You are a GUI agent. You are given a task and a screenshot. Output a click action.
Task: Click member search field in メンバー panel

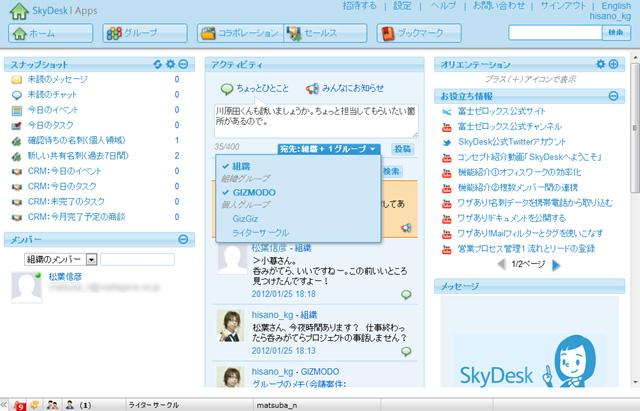[137, 259]
